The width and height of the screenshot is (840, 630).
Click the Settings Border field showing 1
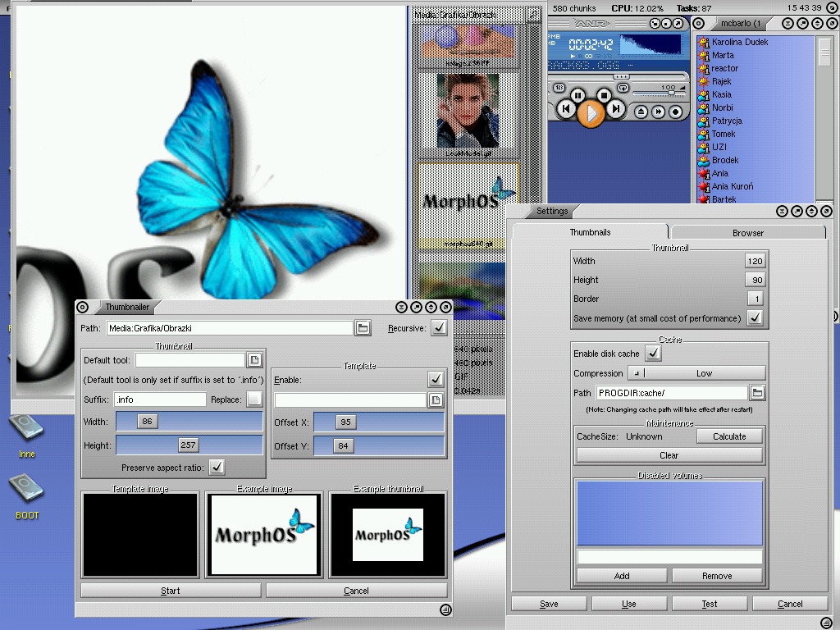coord(757,299)
